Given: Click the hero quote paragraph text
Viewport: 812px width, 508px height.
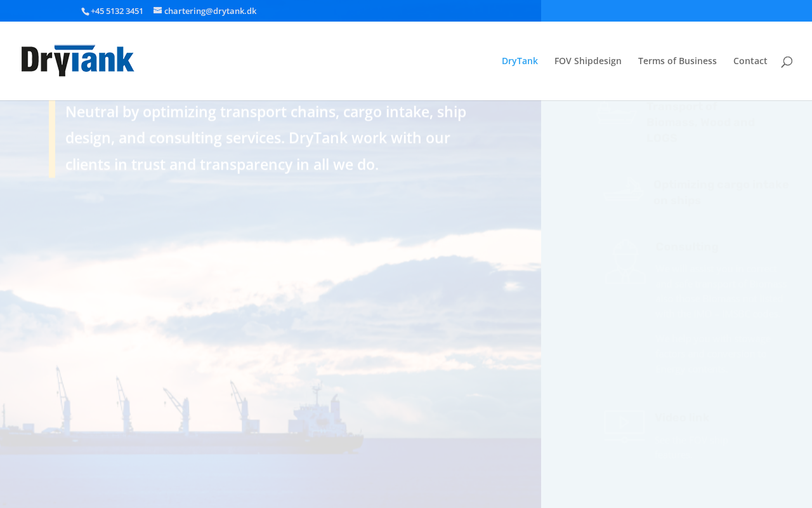Looking at the screenshot, I should click(x=266, y=138).
